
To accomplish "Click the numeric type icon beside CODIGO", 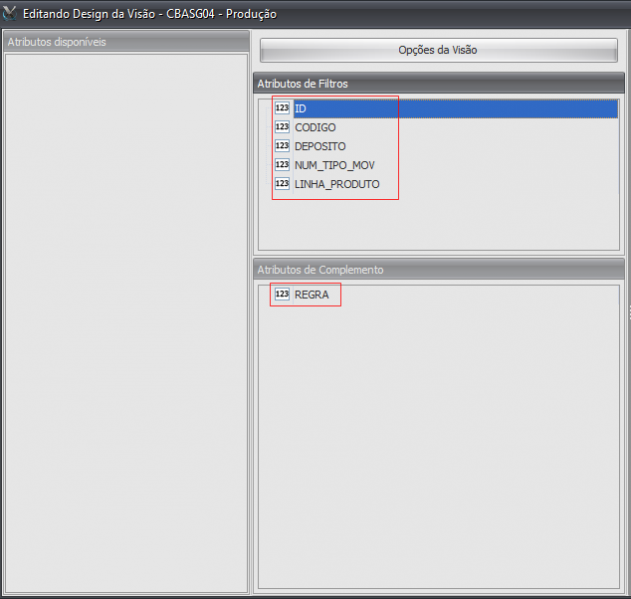I will click(x=282, y=128).
